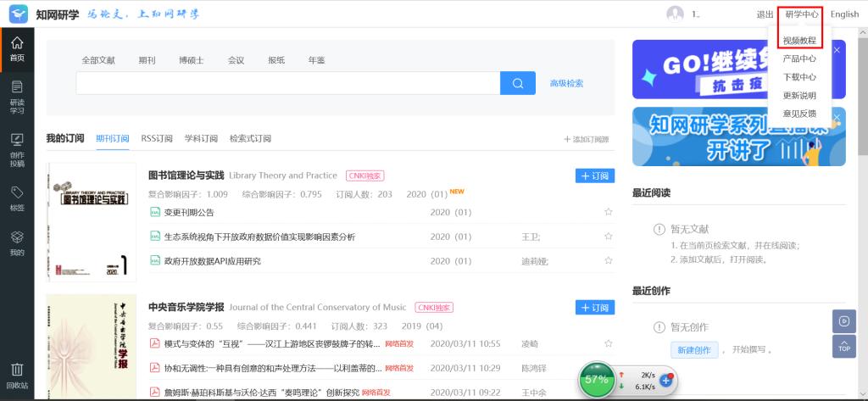Open 图书馆理论与实践 journal cover thumbnail

[92, 222]
